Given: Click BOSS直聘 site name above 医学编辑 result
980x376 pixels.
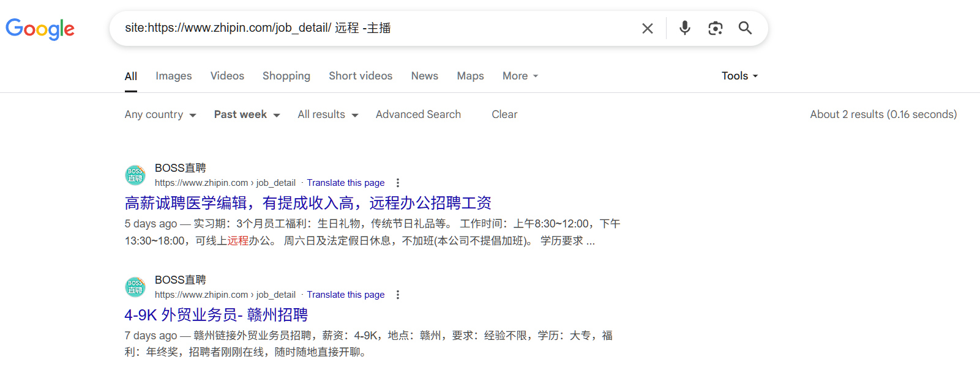Looking at the screenshot, I should (x=181, y=168).
